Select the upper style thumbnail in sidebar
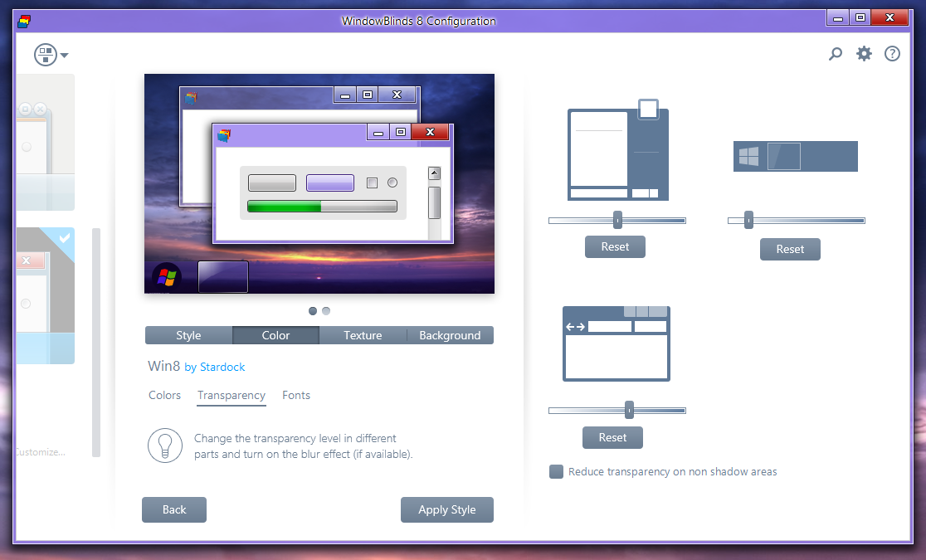926x560 pixels. (46, 143)
